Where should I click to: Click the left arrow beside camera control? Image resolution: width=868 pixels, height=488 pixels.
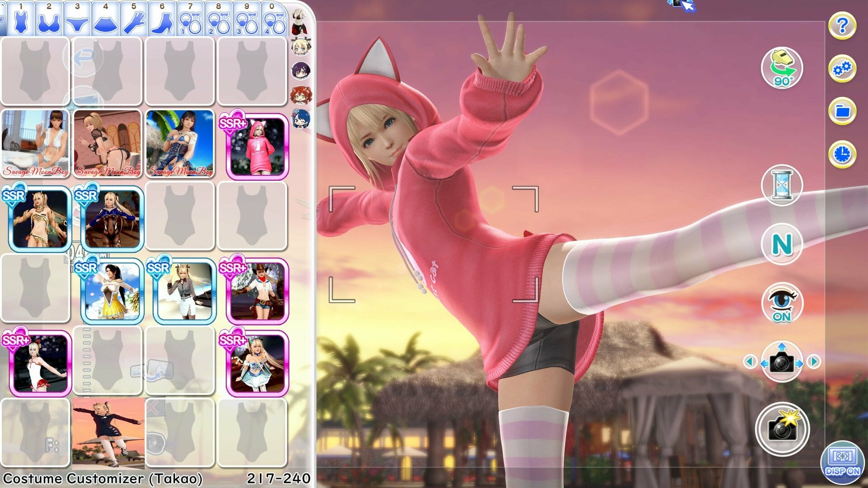[x=750, y=361]
